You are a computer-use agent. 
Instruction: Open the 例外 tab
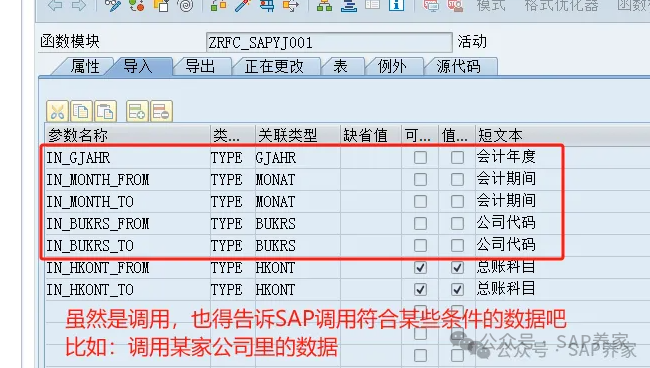pyautogui.click(x=392, y=66)
